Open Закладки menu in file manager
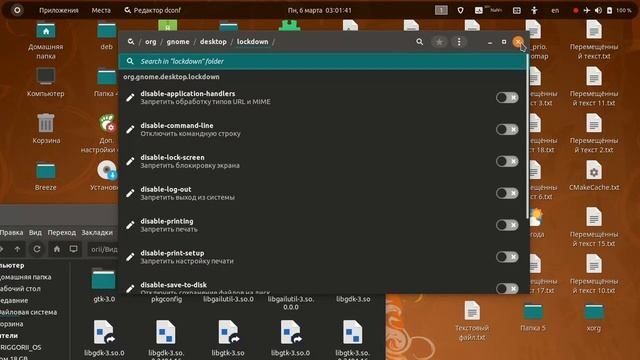 [x=97, y=232]
